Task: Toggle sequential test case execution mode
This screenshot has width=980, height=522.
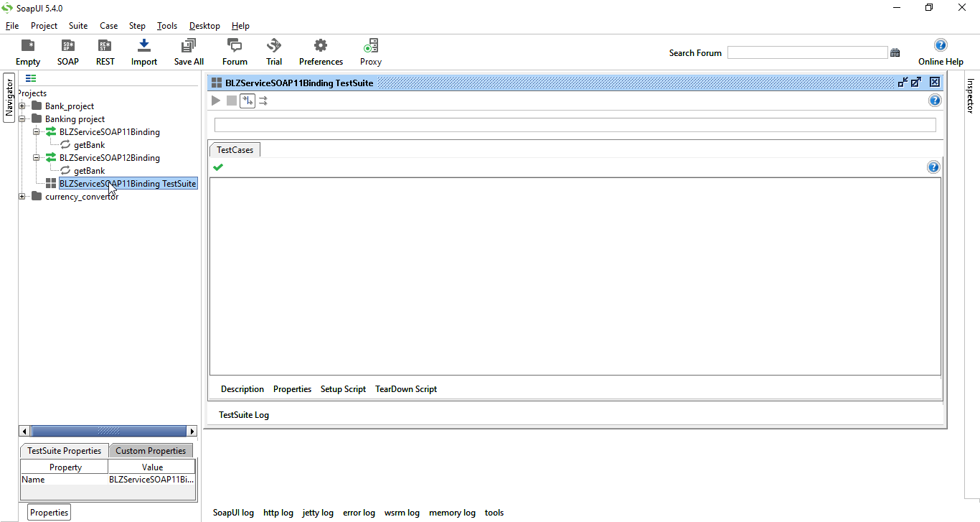Action: [x=247, y=101]
